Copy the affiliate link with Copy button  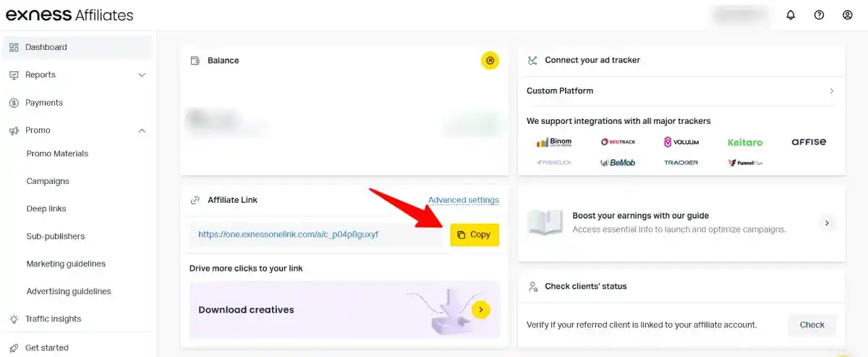[x=475, y=235]
